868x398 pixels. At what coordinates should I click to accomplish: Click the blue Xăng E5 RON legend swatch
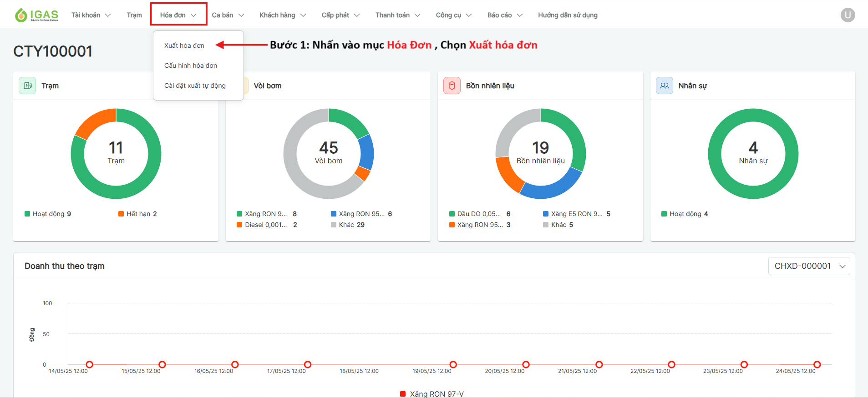546,214
